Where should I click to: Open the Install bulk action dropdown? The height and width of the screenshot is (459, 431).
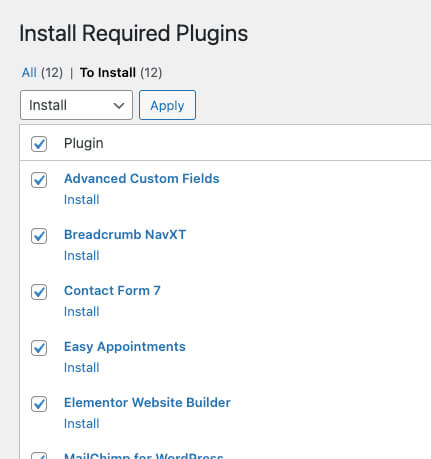(x=76, y=105)
